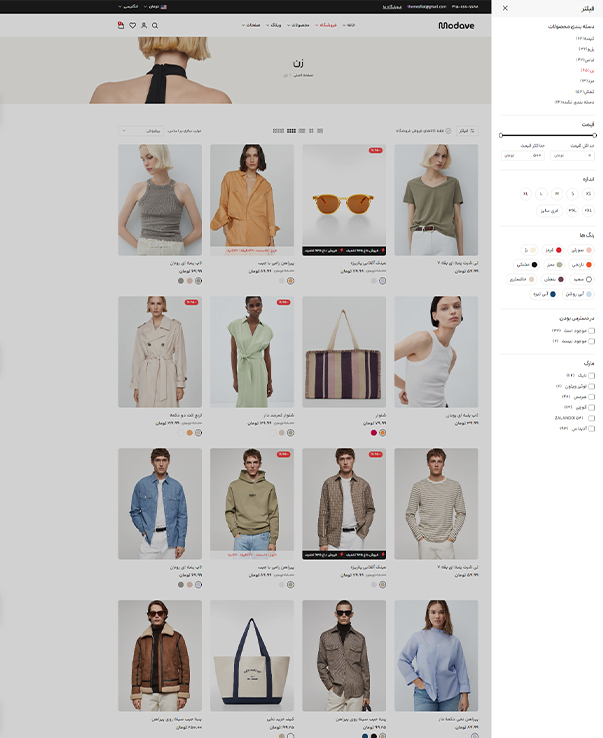Image resolution: width=603 pixels, height=738 pixels.
Task: Select the five-column grid layout icon
Action: coord(279,131)
